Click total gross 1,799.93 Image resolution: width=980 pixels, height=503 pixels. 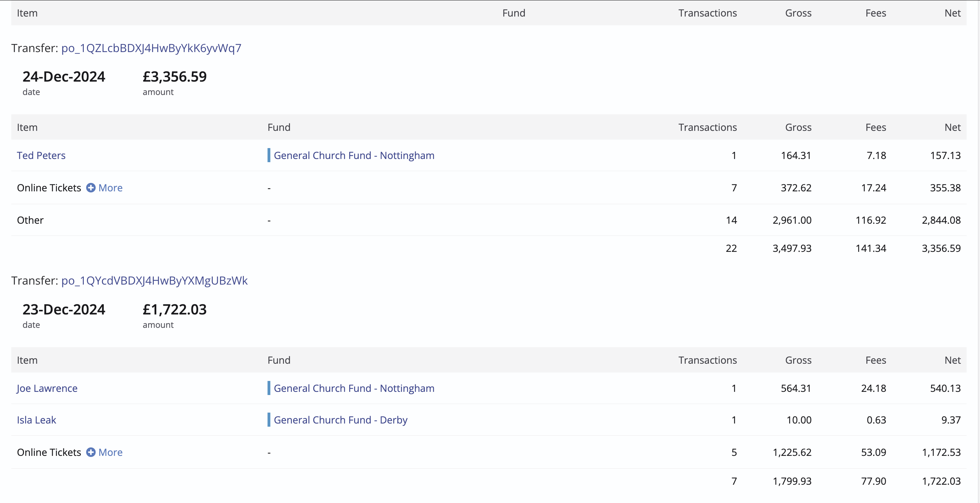[792, 481]
